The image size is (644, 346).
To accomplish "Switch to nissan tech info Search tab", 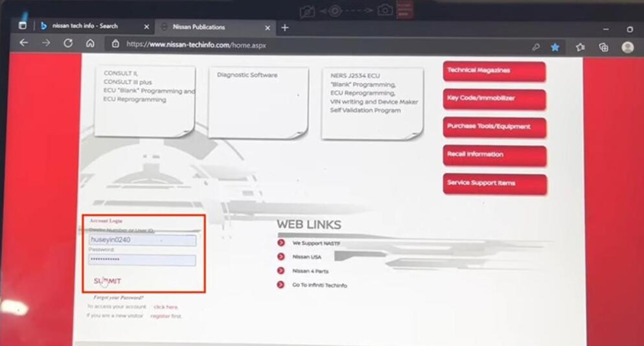I will tap(95, 26).
